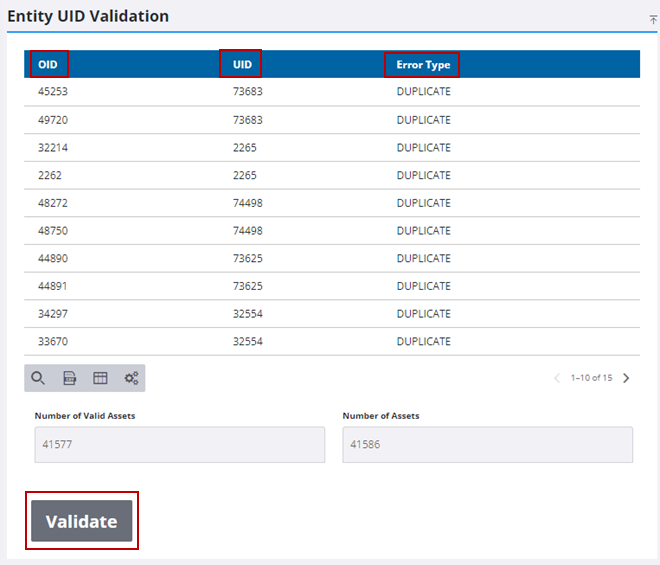Image resolution: width=660 pixels, height=565 pixels.
Task: Click DUPLICATE in row 44891
Action: pos(423,286)
